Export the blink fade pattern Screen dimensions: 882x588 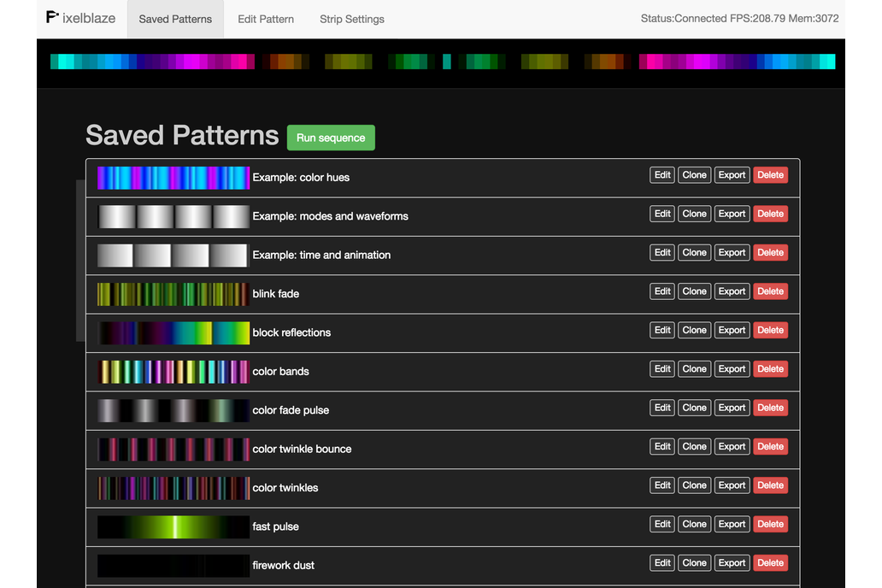732,291
